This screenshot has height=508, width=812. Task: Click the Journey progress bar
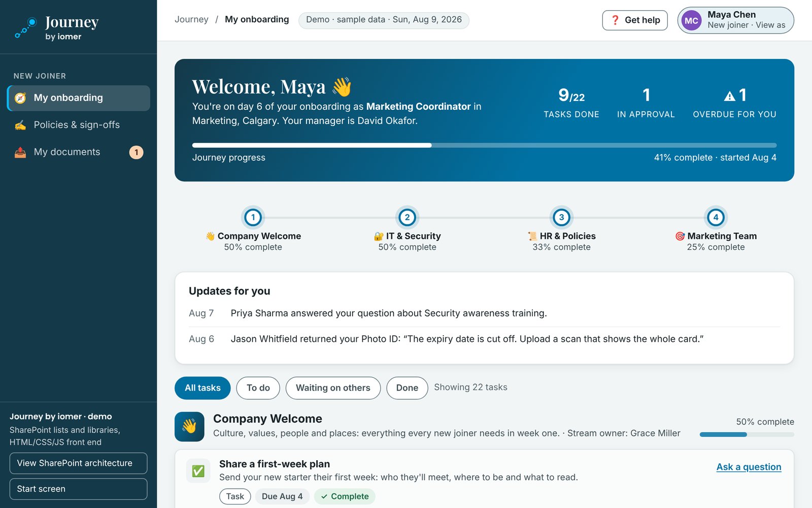click(484, 145)
